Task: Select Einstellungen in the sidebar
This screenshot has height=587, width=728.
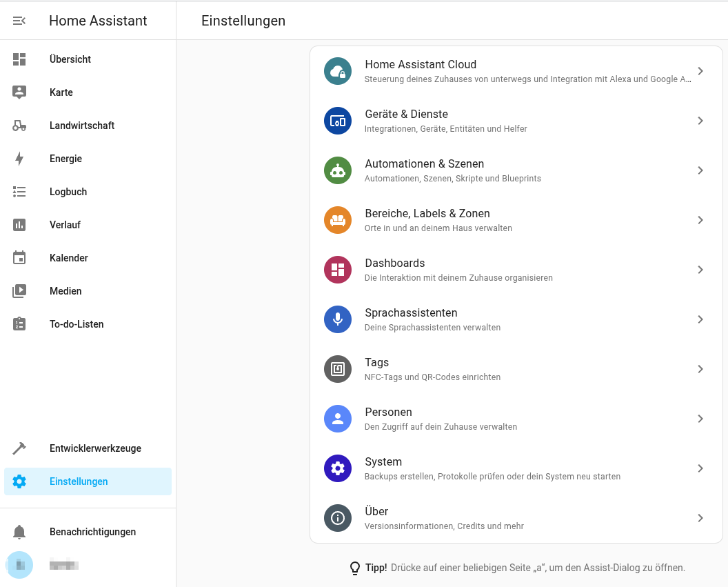Action: [x=78, y=481]
